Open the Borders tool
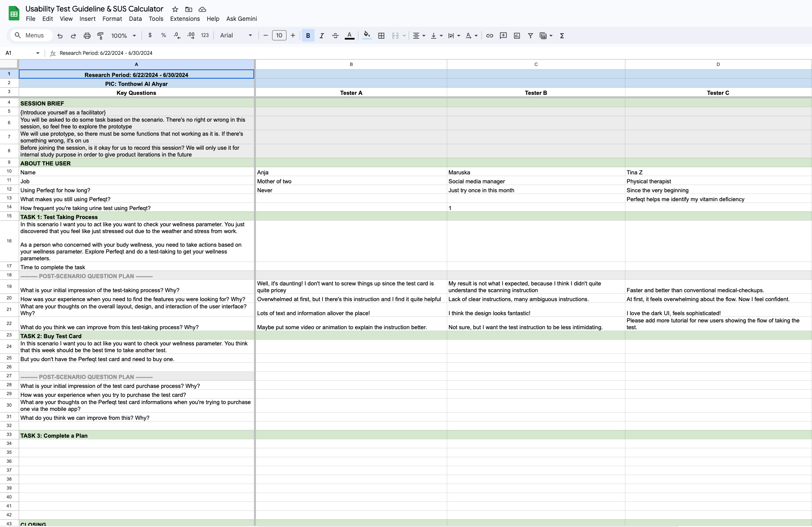The height and width of the screenshot is (527, 812). [x=381, y=36]
